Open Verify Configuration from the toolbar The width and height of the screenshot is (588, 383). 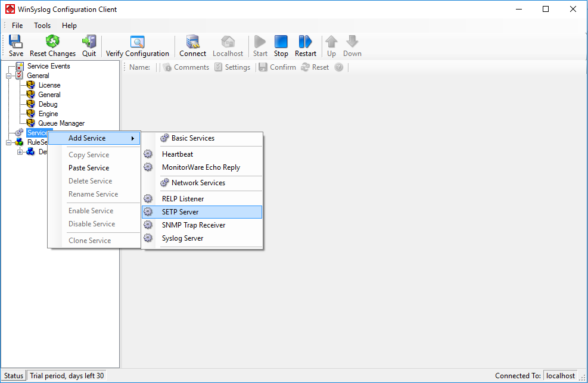[x=138, y=46]
